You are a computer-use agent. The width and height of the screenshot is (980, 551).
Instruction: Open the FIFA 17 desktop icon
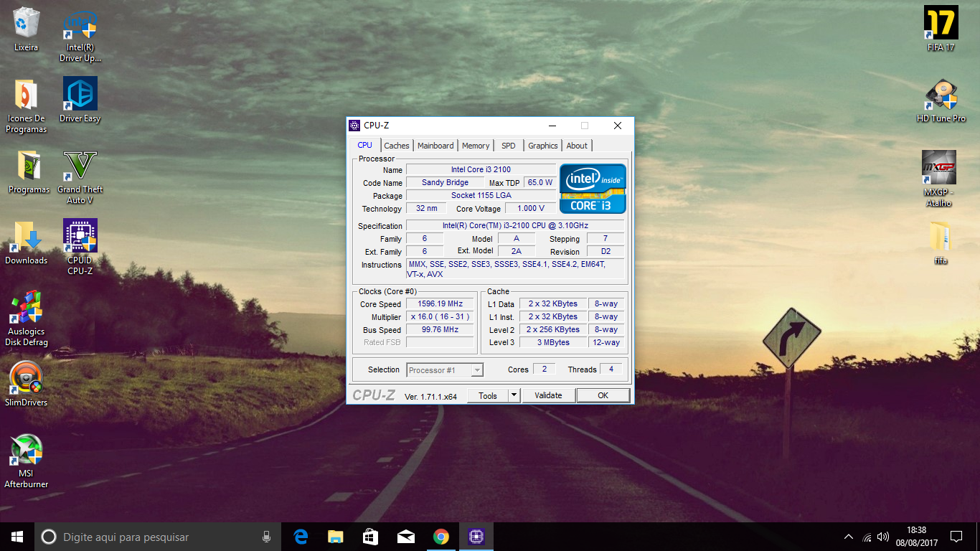pos(941,29)
